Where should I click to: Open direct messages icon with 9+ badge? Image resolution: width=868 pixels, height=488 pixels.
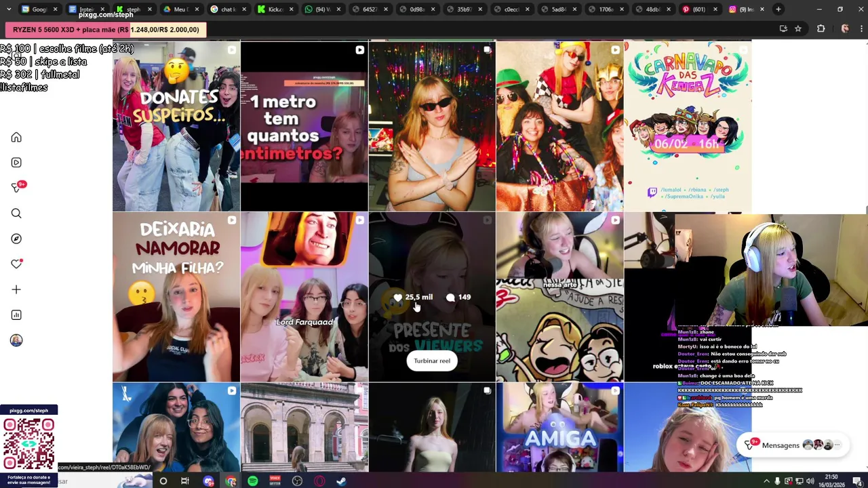pos(18,188)
